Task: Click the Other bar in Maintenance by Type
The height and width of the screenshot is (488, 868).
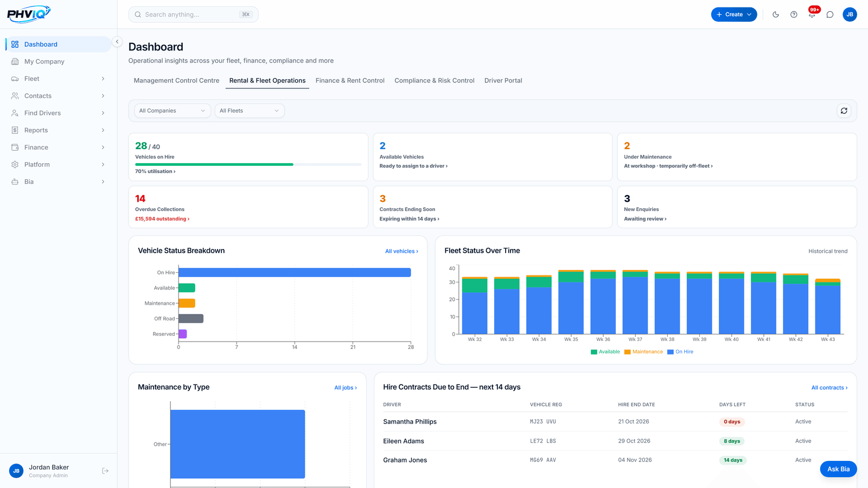Action: coord(238,444)
